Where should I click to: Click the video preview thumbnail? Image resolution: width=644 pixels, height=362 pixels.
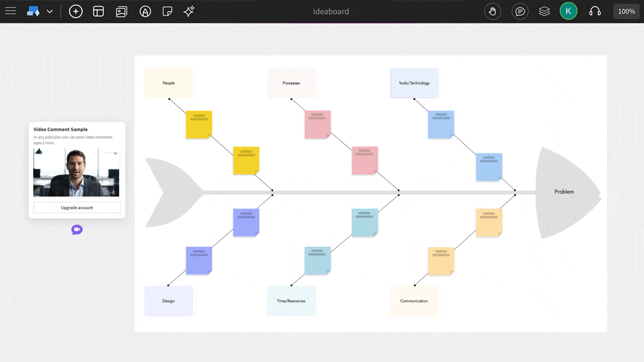tap(76, 172)
